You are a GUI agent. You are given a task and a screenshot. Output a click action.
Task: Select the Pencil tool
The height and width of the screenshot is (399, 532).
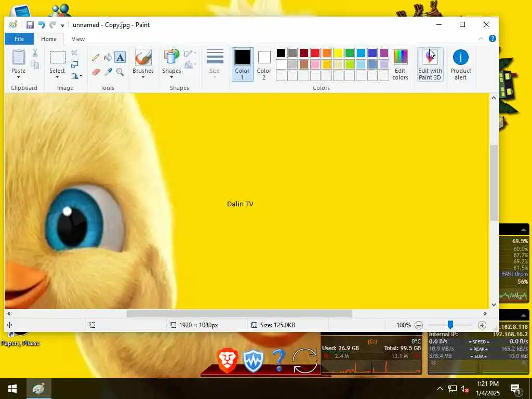point(96,57)
